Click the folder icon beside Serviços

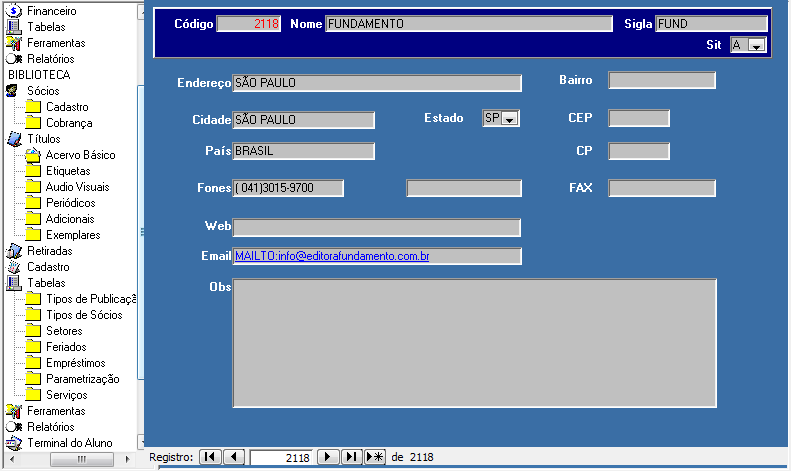click(33, 395)
